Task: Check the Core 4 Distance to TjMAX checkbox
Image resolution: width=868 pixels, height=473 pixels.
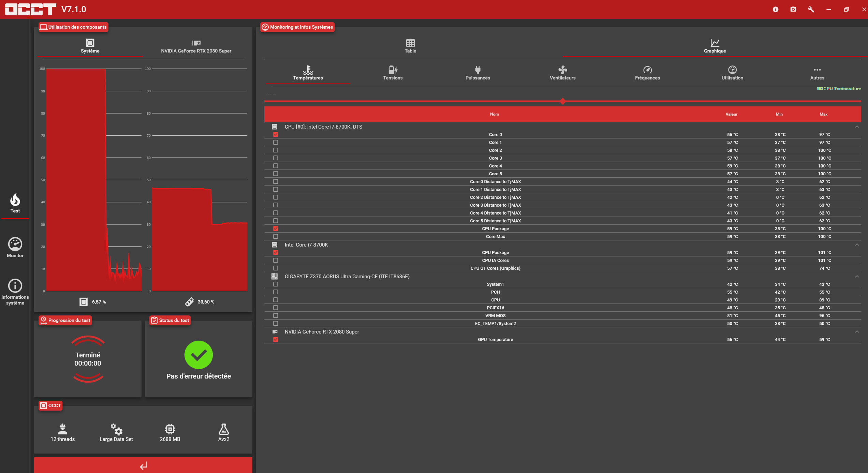Action: coord(276,213)
